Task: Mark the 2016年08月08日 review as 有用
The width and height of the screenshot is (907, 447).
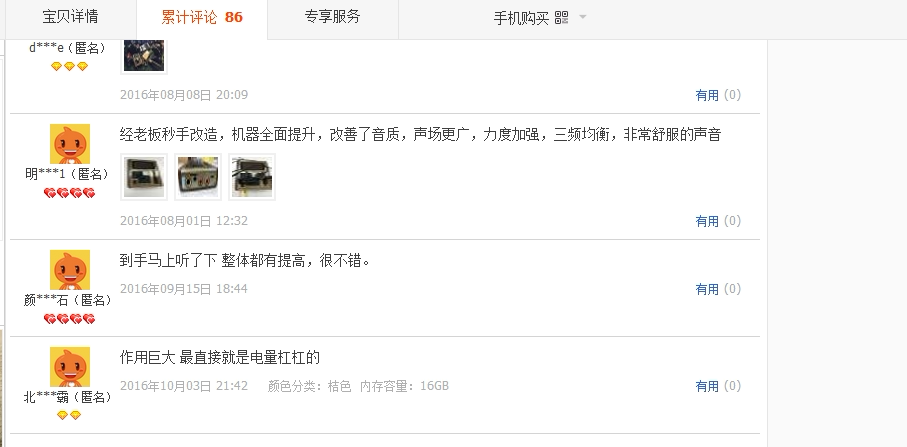Action: (x=707, y=95)
